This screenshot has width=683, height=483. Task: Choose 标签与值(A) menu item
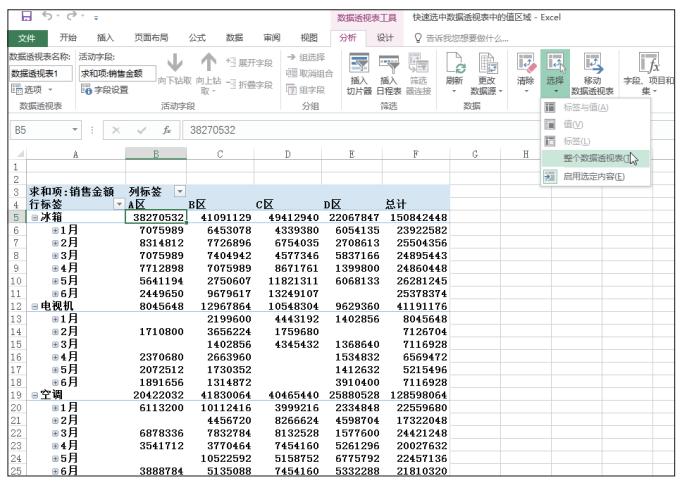(595, 108)
